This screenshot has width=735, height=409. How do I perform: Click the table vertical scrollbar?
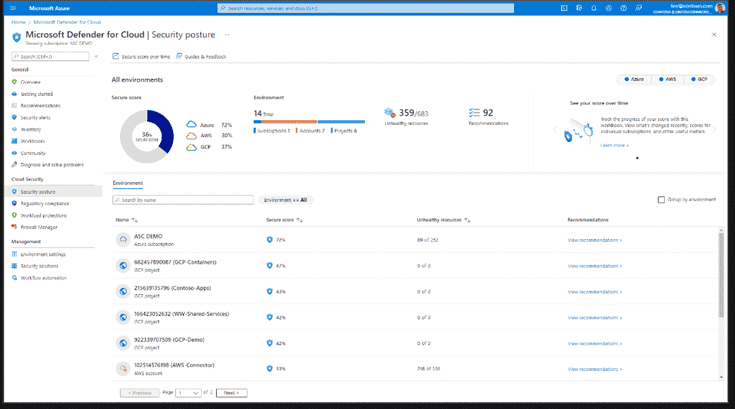721,275
